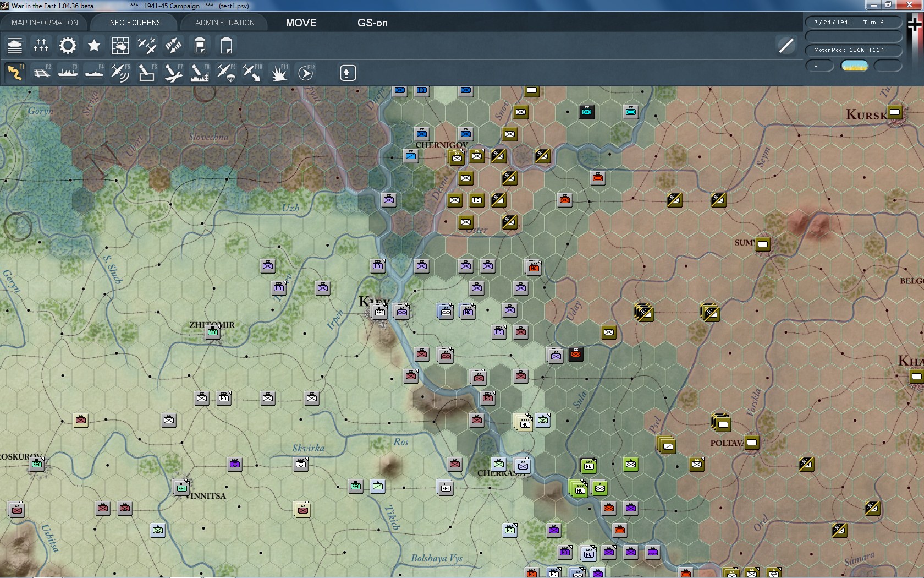Select F3 naval transport mode
The height and width of the screenshot is (578, 924).
(x=68, y=73)
